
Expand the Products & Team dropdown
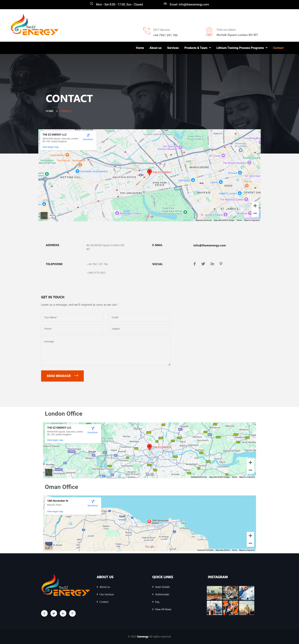point(198,48)
